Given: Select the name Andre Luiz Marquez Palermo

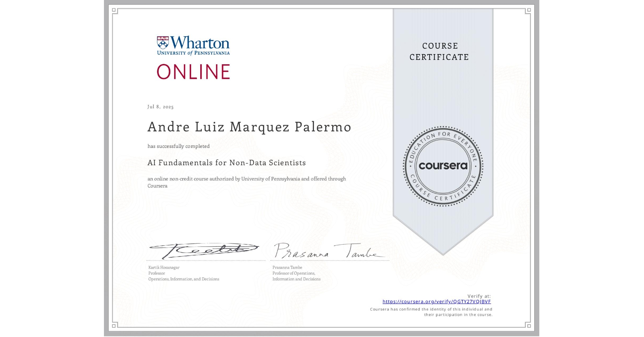Looking at the screenshot, I should pyautogui.click(x=249, y=127).
